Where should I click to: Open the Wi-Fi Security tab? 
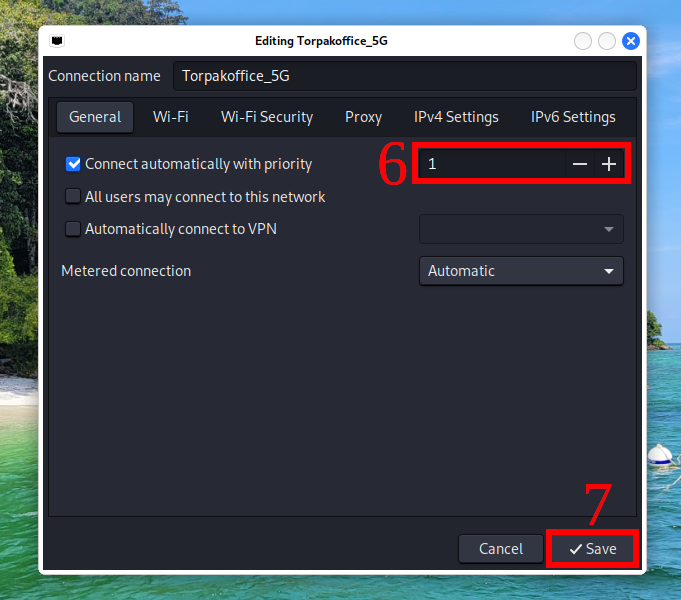coord(267,117)
